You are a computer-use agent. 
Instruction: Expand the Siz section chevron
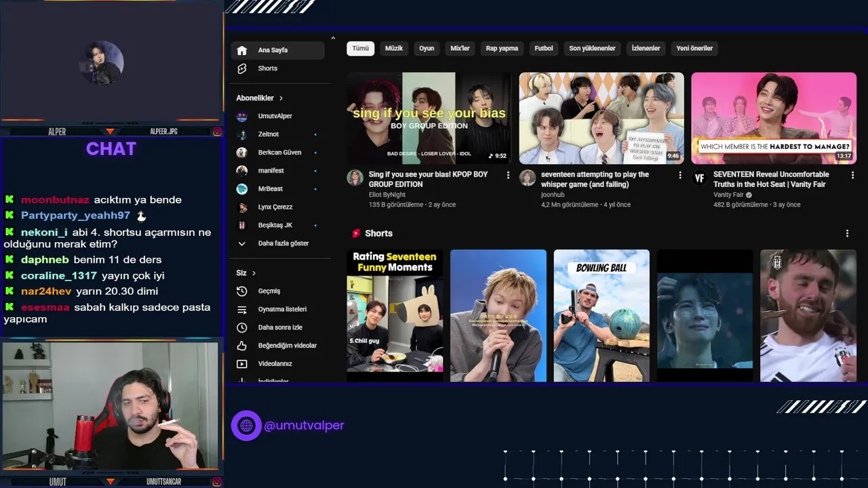(254, 273)
